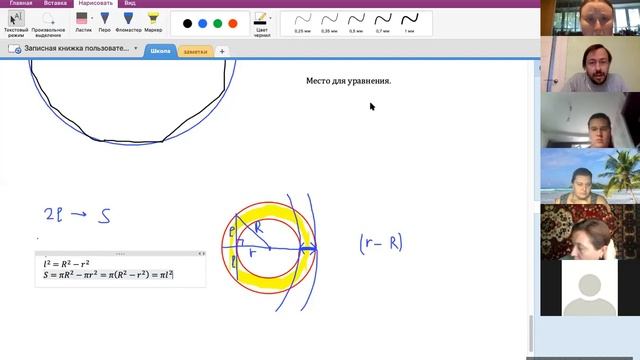Click the Место для уравнения placeholder
This screenshot has height=360, width=640.
point(349,81)
